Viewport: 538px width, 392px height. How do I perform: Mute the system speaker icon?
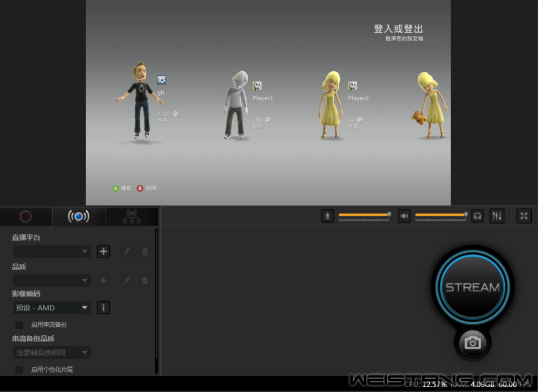click(x=404, y=216)
